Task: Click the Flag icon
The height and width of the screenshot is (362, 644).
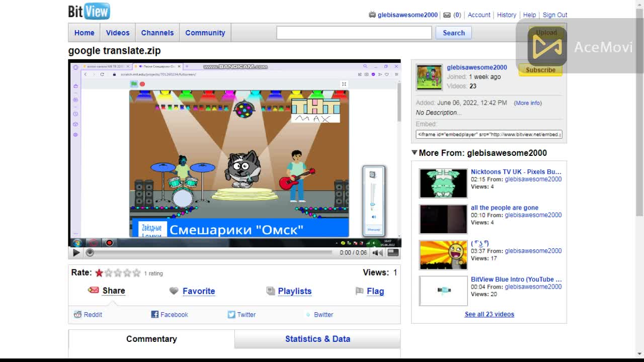Action: pyautogui.click(x=359, y=291)
